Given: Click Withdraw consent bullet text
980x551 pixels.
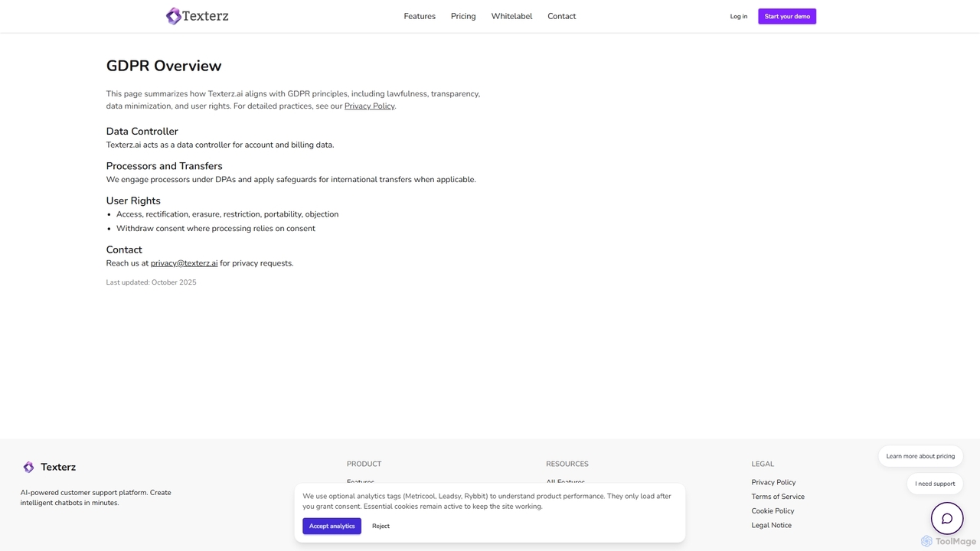Looking at the screenshot, I should point(216,229).
